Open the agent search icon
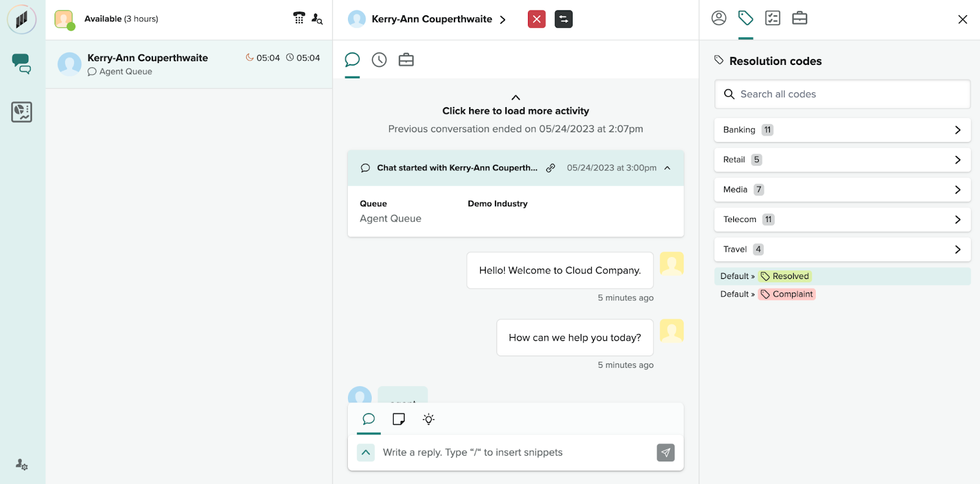980x484 pixels. pos(317,19)
